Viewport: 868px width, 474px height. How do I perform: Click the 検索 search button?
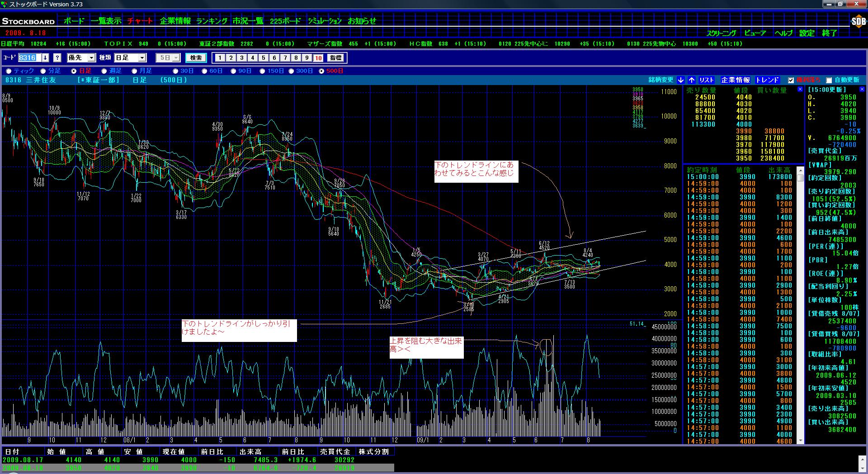(x=196, y=58)
